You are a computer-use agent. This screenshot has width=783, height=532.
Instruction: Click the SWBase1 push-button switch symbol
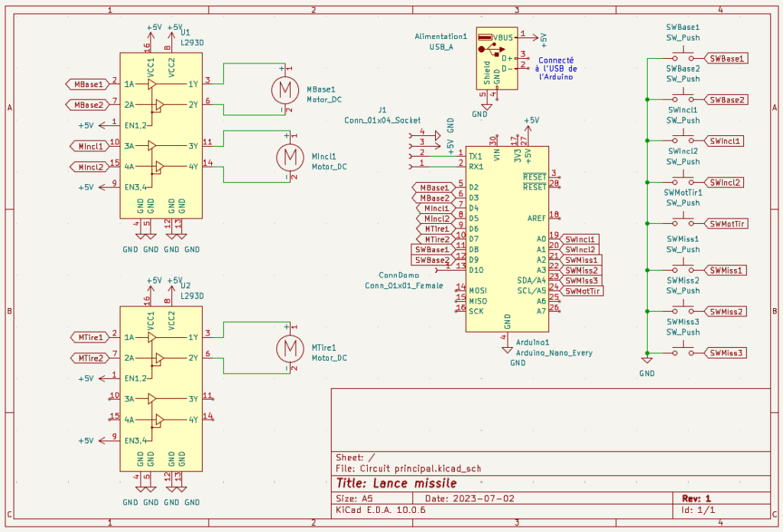[683, 56]
